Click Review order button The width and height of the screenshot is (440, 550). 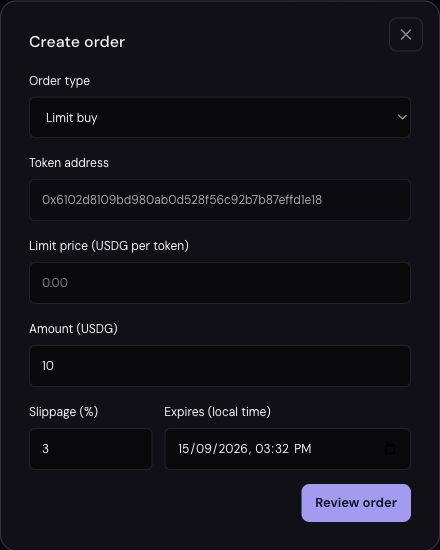point(356,503)
